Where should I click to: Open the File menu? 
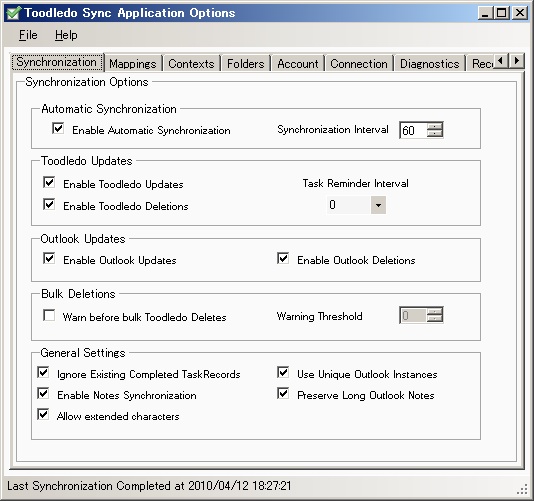pos(28,35)
